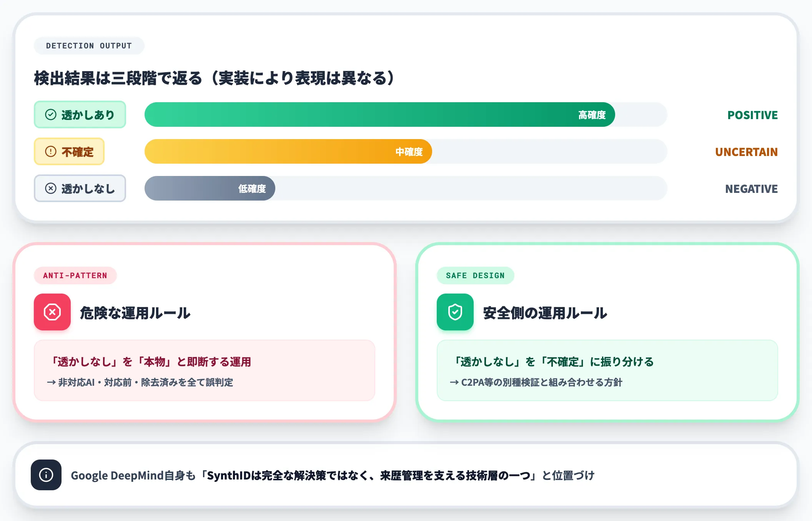812x521 pixels.
Task: Click the heading 安全側の運用ルール
Action: (545, 313)
